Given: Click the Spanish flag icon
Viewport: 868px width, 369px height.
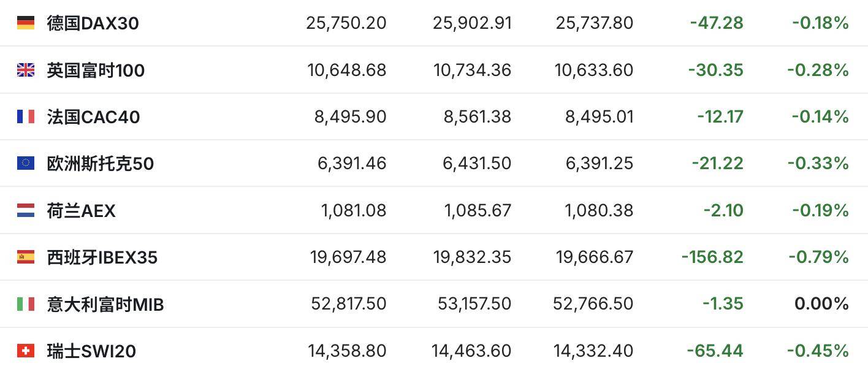Looking at the screenshot, I should [25, 257].
